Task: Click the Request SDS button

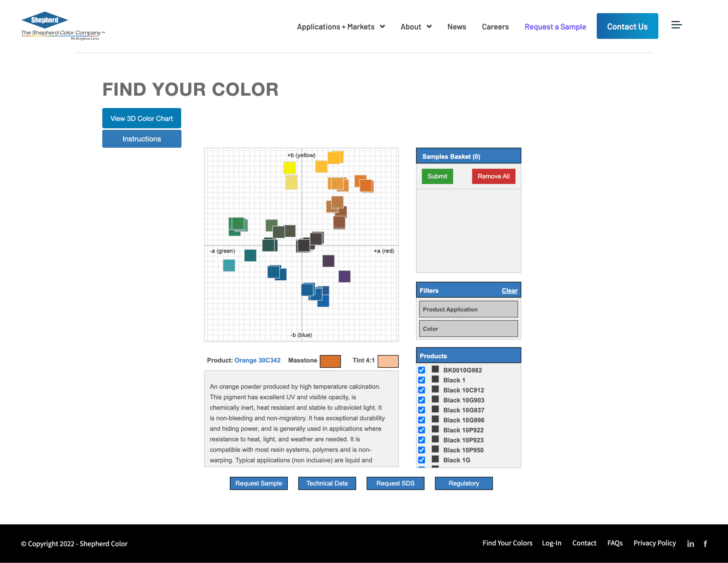Action: [395, 483]
